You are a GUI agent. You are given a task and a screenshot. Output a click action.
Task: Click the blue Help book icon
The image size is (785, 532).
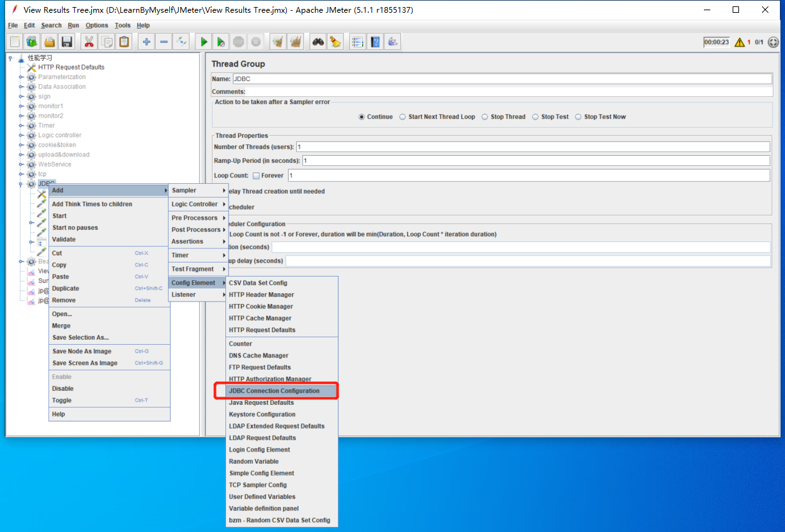pyautogui.click(x=375, y=42)
